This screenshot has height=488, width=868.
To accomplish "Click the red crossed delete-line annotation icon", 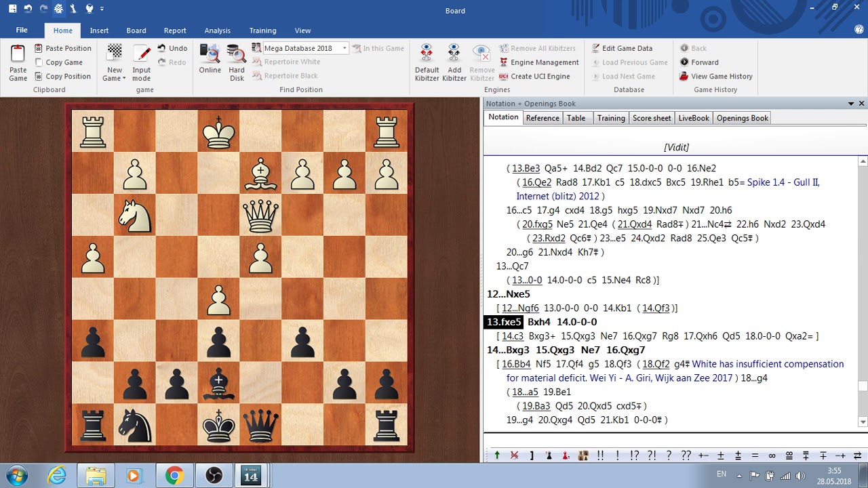I will click(x=515, y=455).
